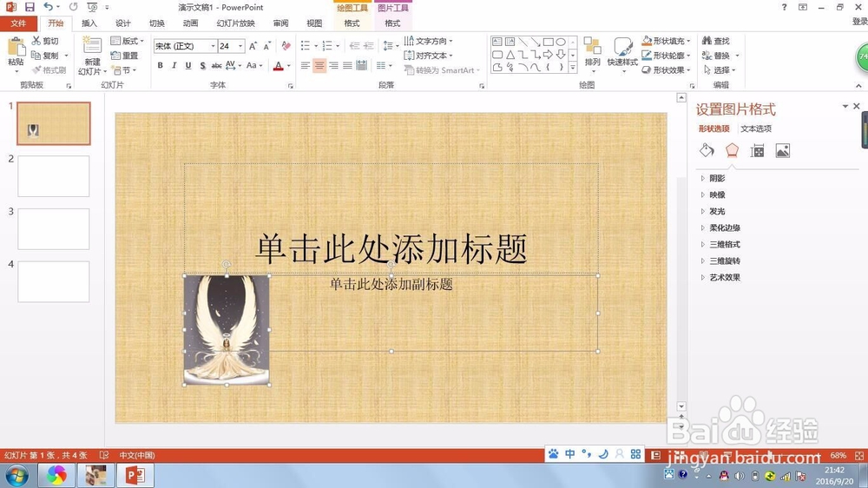Toggle underline formatting
The height and width of the screenshot is (488, 868).
point(188,65)
